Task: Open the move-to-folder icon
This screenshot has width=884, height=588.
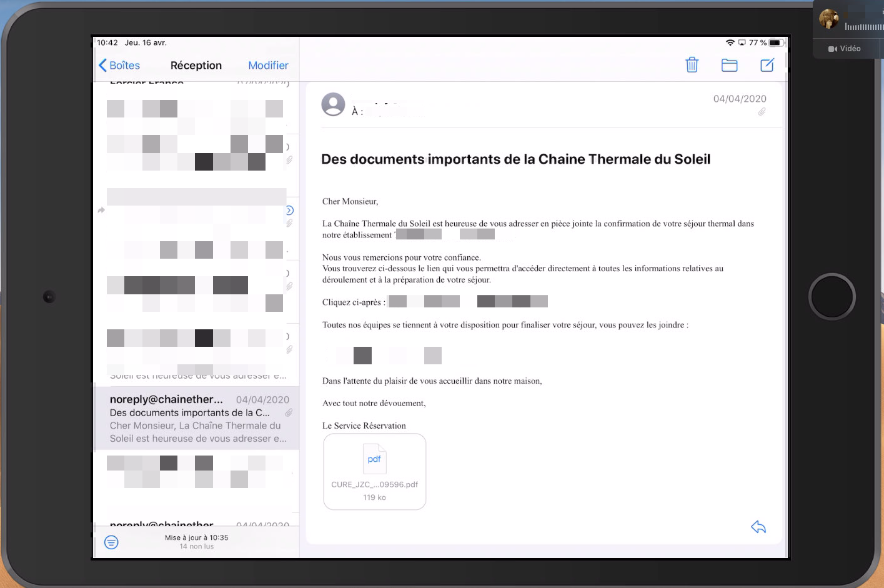Action: [x=729, y=65]
